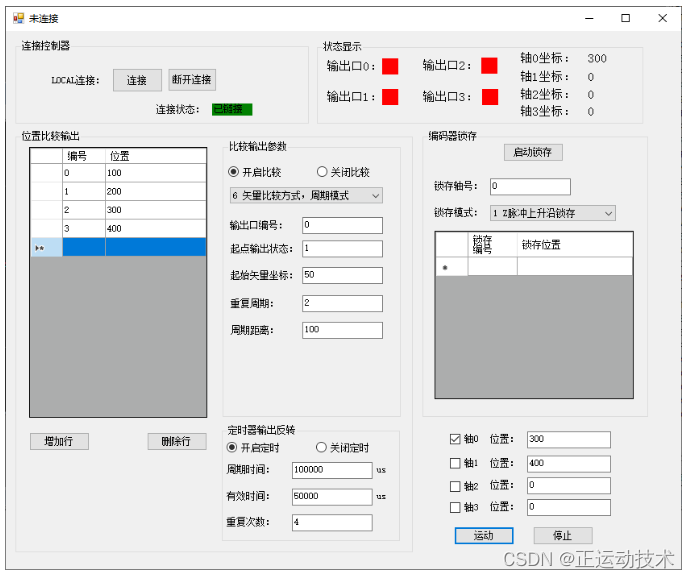Image resolution: width=690 pixels, height=578 pixels.
Task: Click the 起始矢量坐标 input field
Action: (x=342, y=275)
